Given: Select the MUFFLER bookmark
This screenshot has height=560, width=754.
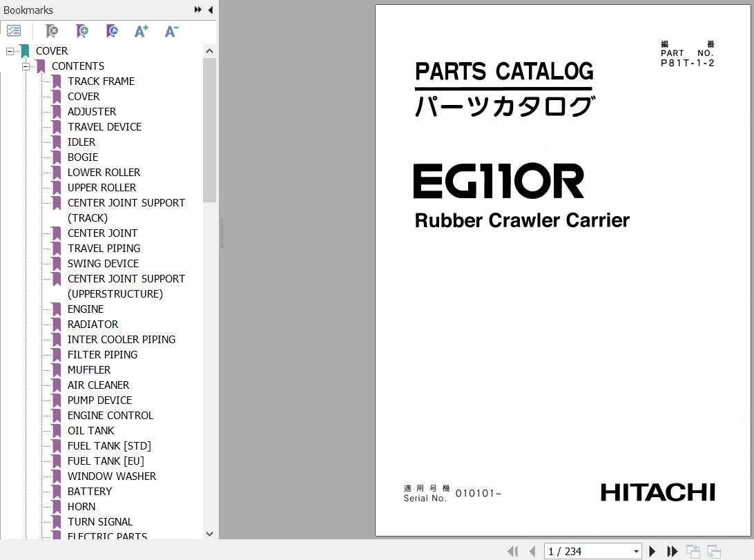Looking at the screenshot, I should click(x=89, y=370).
